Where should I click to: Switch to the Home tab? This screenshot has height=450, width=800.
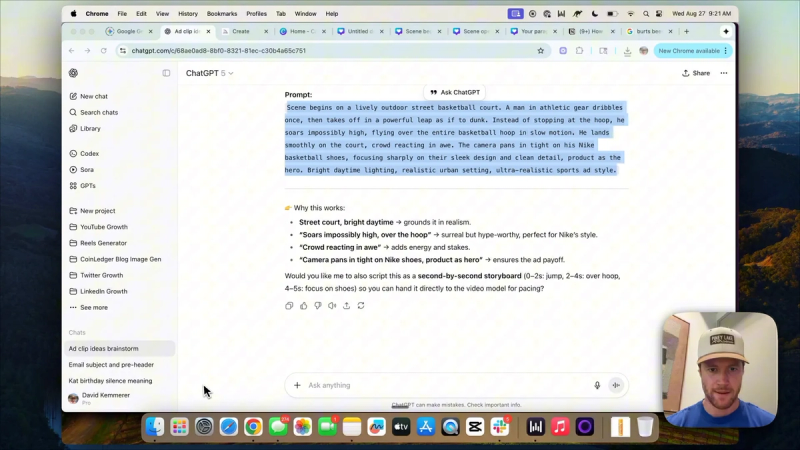(x=301, y=31)
